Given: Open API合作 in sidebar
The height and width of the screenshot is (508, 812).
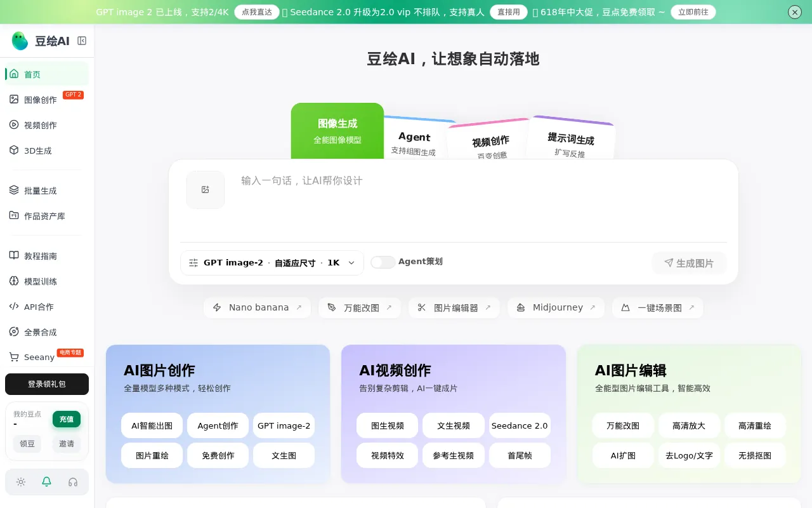Looking at the screenshot, I should (x=47, y=307).
